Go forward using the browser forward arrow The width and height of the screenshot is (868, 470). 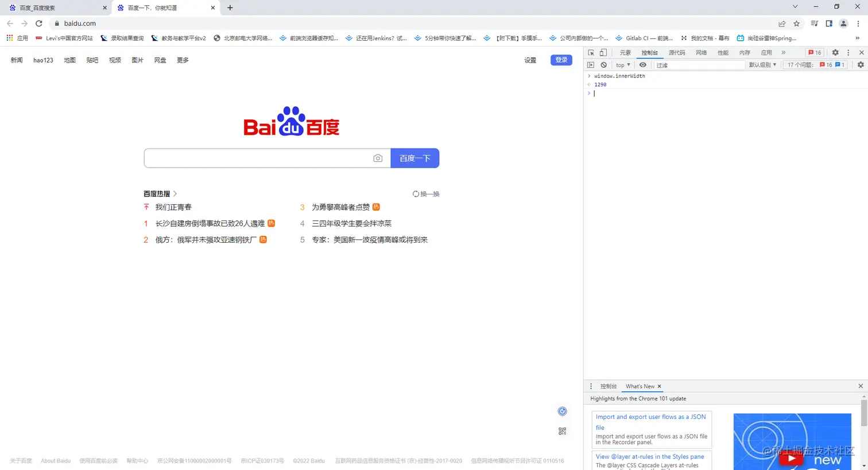click(x=24, y=24)
